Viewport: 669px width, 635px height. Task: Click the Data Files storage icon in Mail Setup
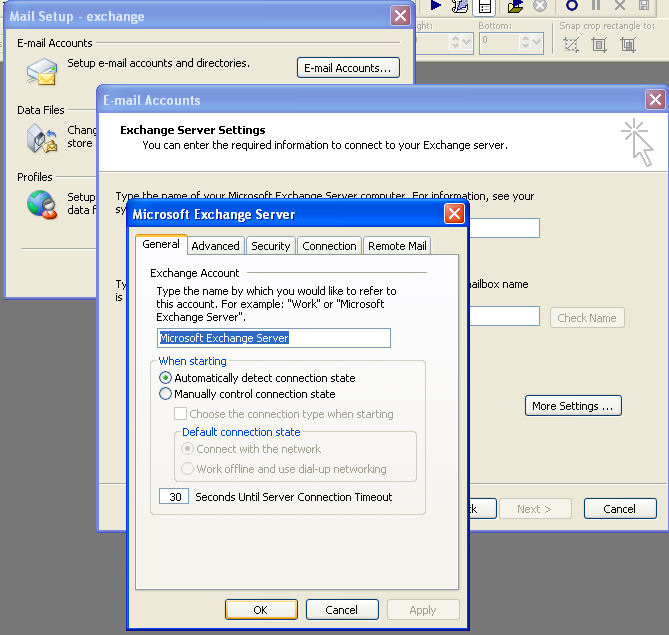pos(41,138)
